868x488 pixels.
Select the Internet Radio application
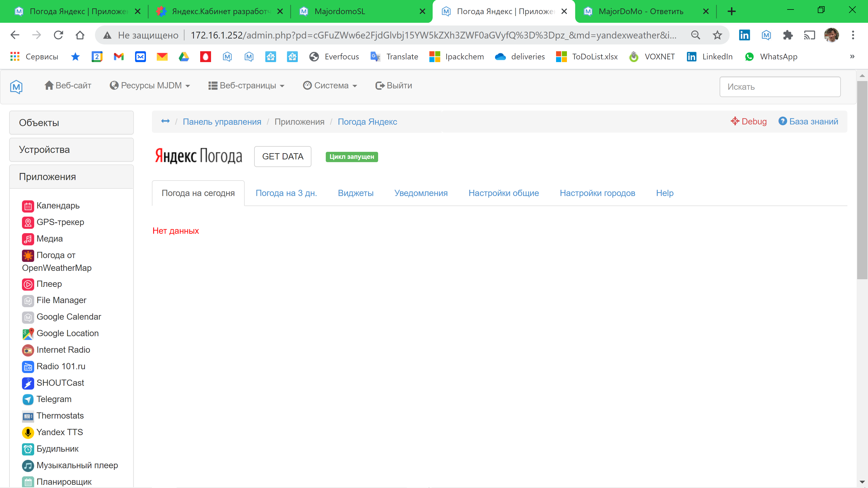[x=63, y=349]
